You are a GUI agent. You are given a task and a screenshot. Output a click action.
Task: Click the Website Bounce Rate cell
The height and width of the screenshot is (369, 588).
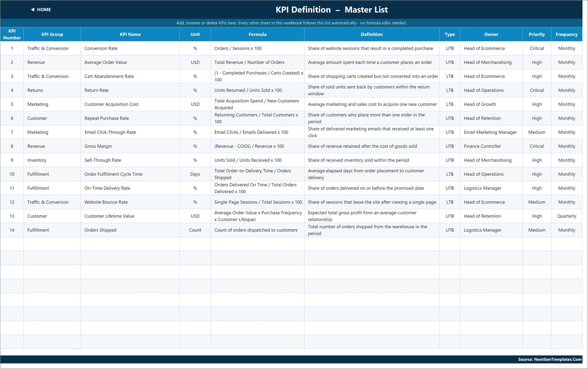(130, 202)
